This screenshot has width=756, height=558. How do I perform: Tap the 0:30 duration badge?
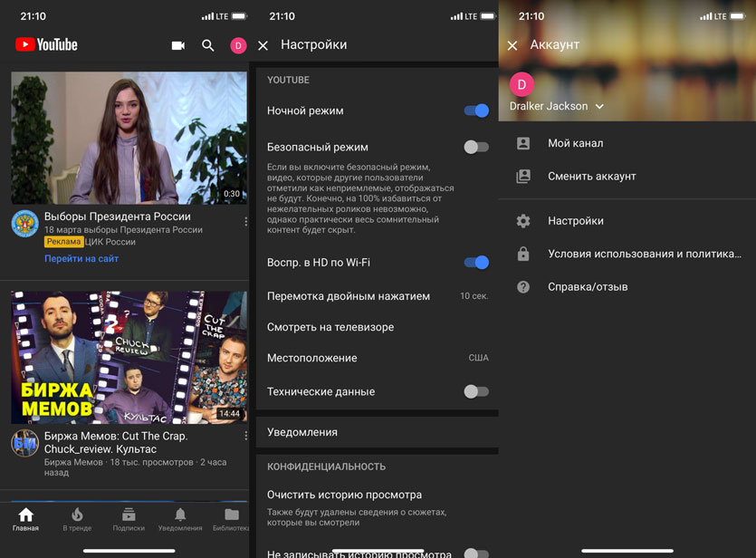click(x=232, y=193)
